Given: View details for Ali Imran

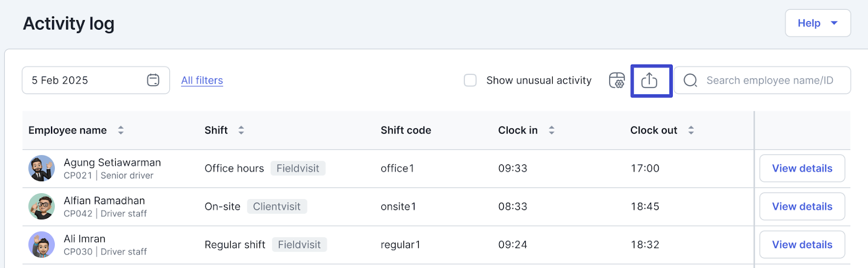Looking at the screenshot, I should [802, 245].
